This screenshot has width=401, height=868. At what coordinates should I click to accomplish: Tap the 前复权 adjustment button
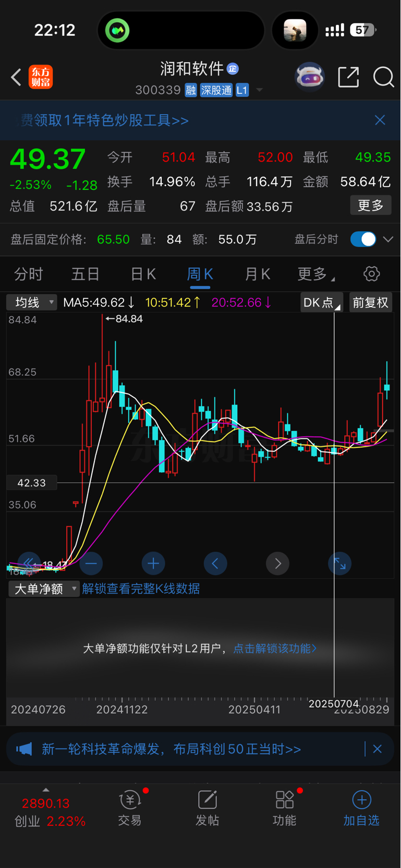(x=370, y=302)
